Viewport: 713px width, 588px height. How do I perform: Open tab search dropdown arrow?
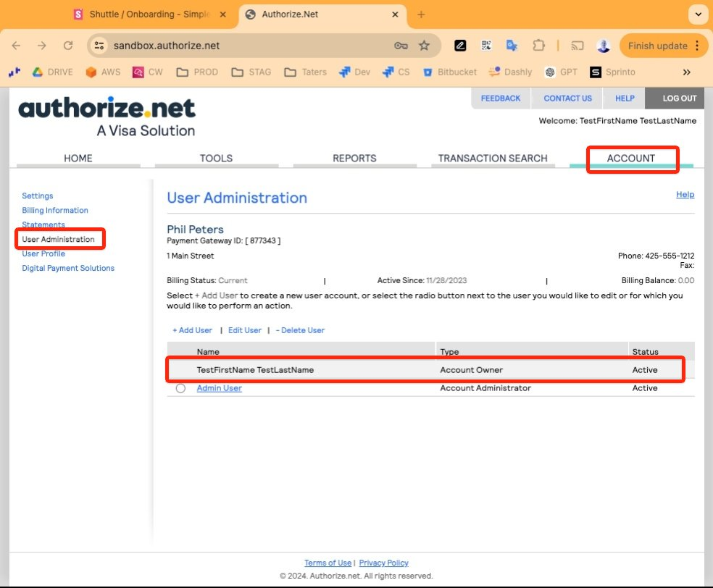[698, 14]
